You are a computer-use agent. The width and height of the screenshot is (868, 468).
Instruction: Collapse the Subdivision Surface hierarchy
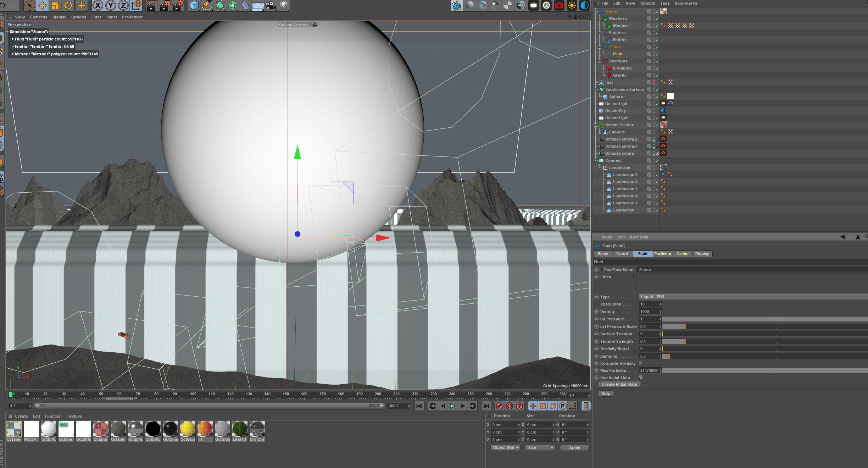(596, 89)
